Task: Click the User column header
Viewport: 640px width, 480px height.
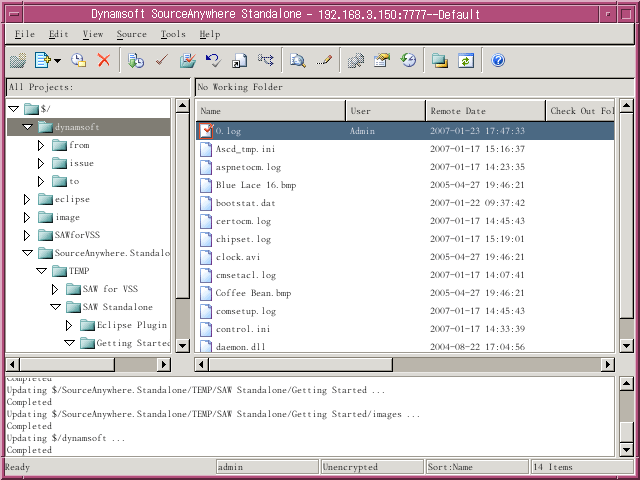Action: pyautogui.click(x=385, y=111)
